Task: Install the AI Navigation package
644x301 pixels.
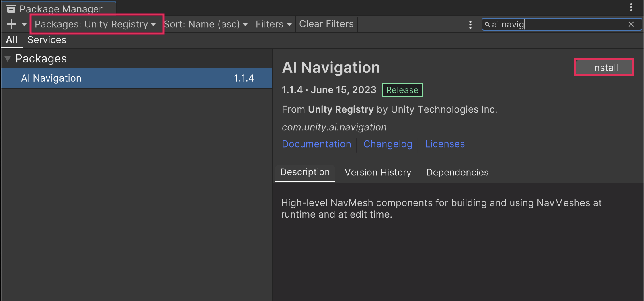Action: (x=604, y=68)
